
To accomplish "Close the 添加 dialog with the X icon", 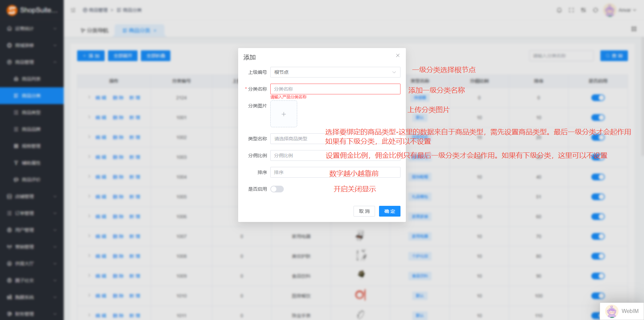I will tap(397, 55).
